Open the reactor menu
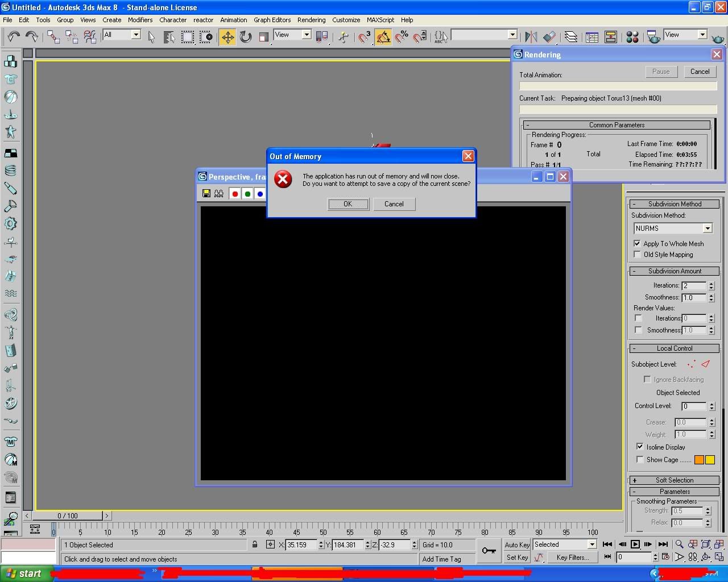Image resolution: width=728 pixels, height=582 pixels. pyautogui.click(x=203, y=19)
